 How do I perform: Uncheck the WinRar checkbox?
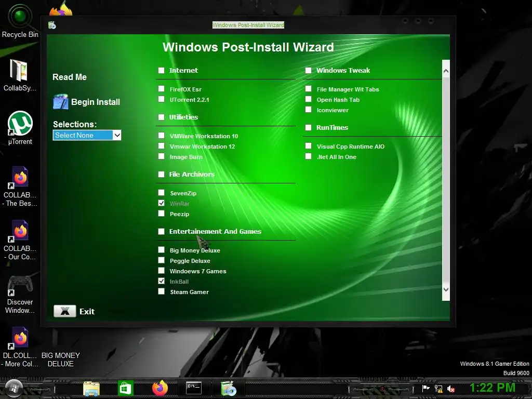click(161, 203)
